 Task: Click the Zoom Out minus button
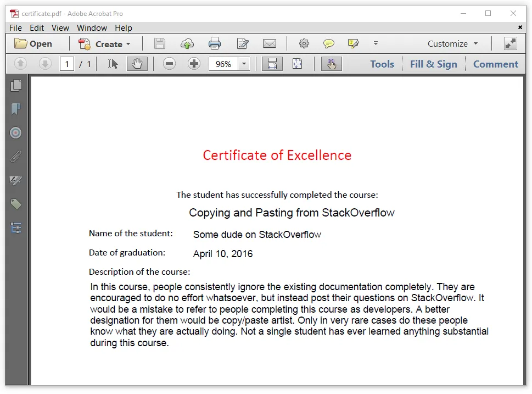coord(169,64)
